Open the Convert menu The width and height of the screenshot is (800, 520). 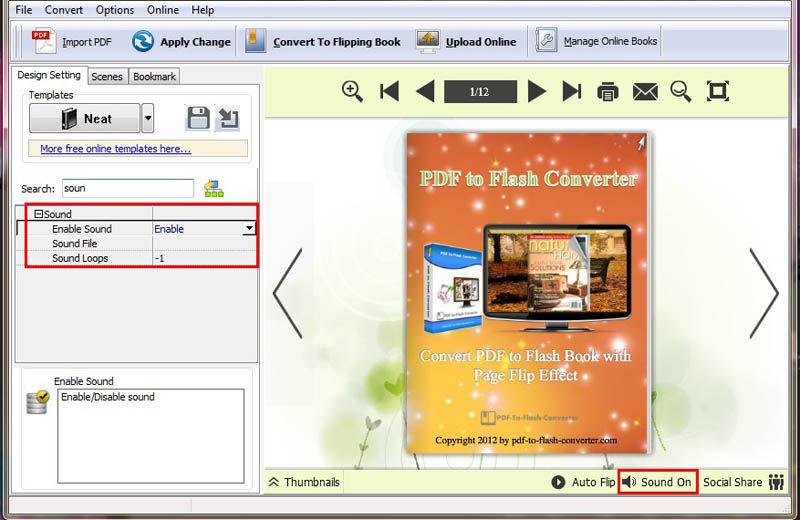pyautogui.click(x=64, y=10)
